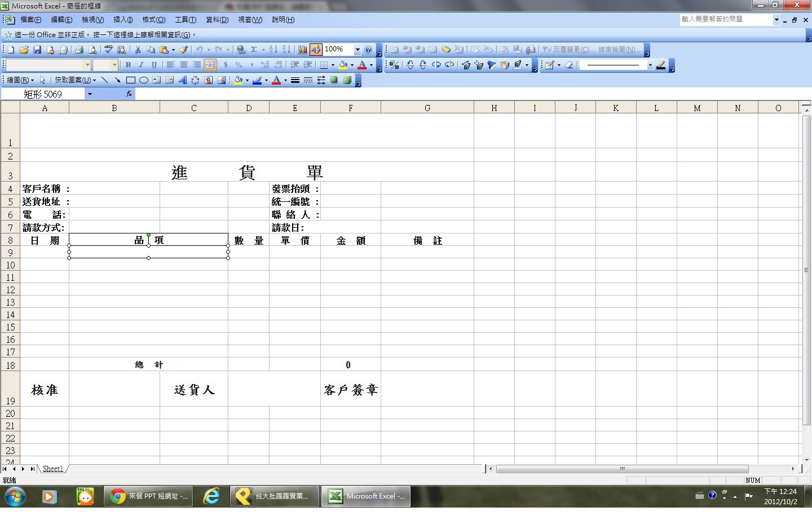The height and width of the screenshot is (529, 812).
Task: Apply the red Font Color on Formatting toolbar
Action: [x=362, y=65]
